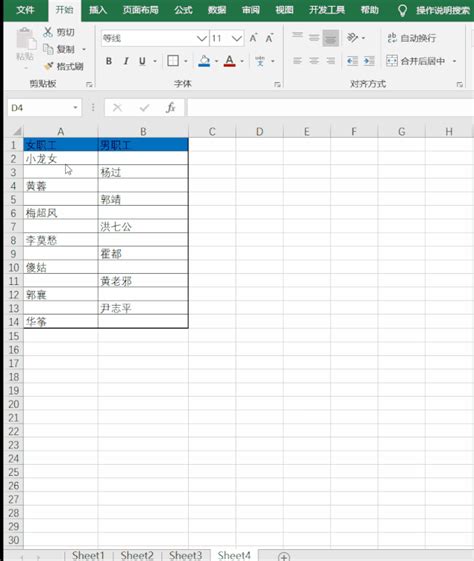Add a new sheet plus icon

click(x=284, y=557)
